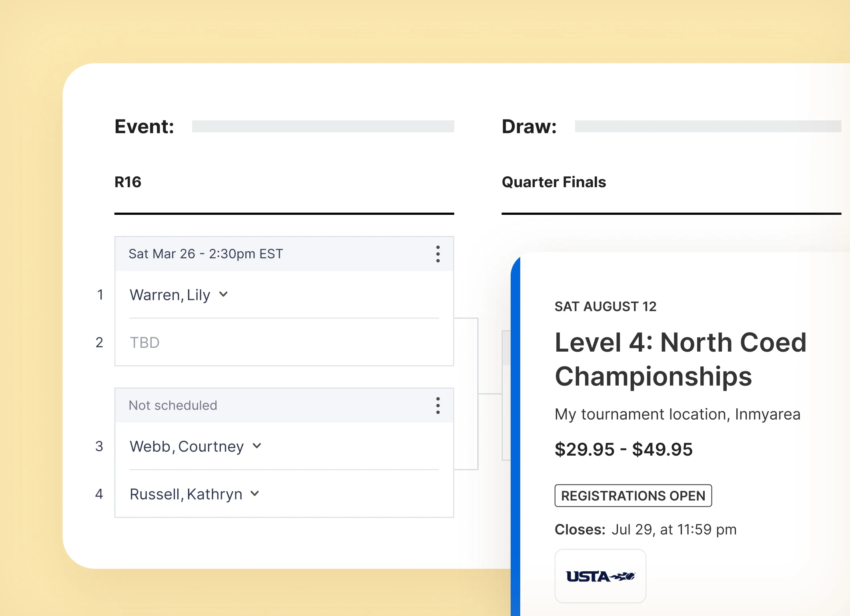Click the REGISTRATIONS OPEN badge

633,496
